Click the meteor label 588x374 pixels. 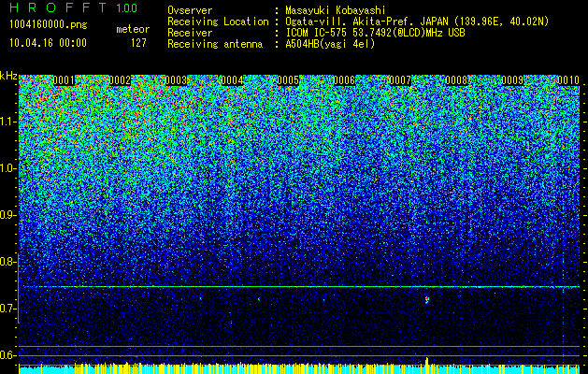click(x=133, y=29)
